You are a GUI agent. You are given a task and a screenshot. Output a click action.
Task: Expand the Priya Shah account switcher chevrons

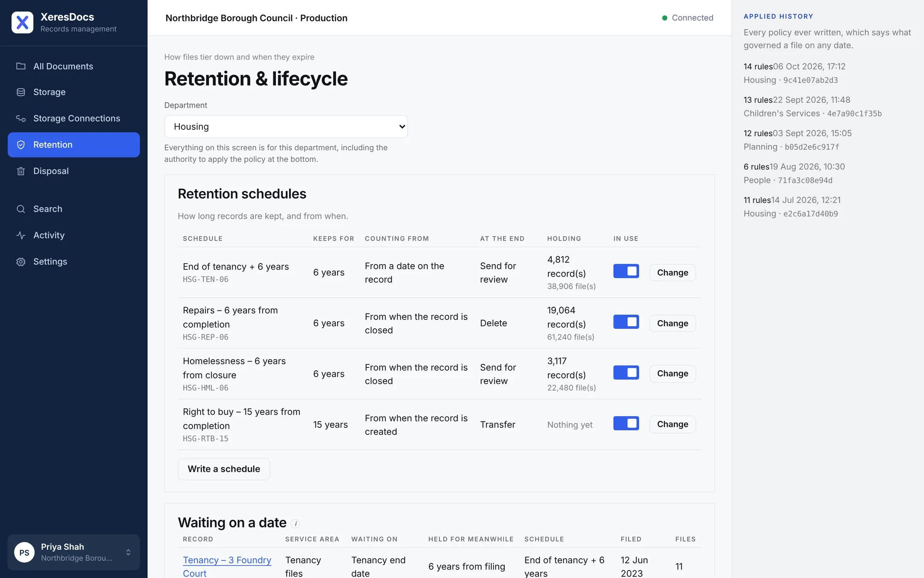tap(128, 552)
